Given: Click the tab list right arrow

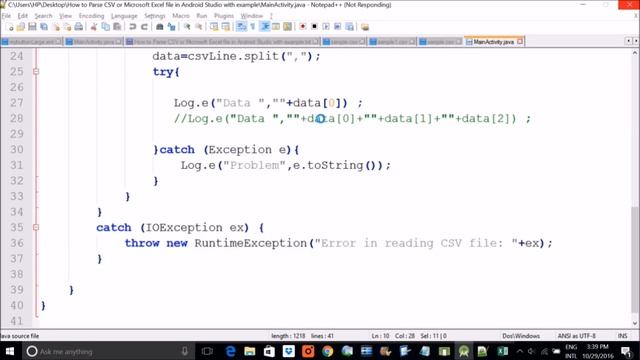Looking at the screenshot, I should tap(636, 41).
